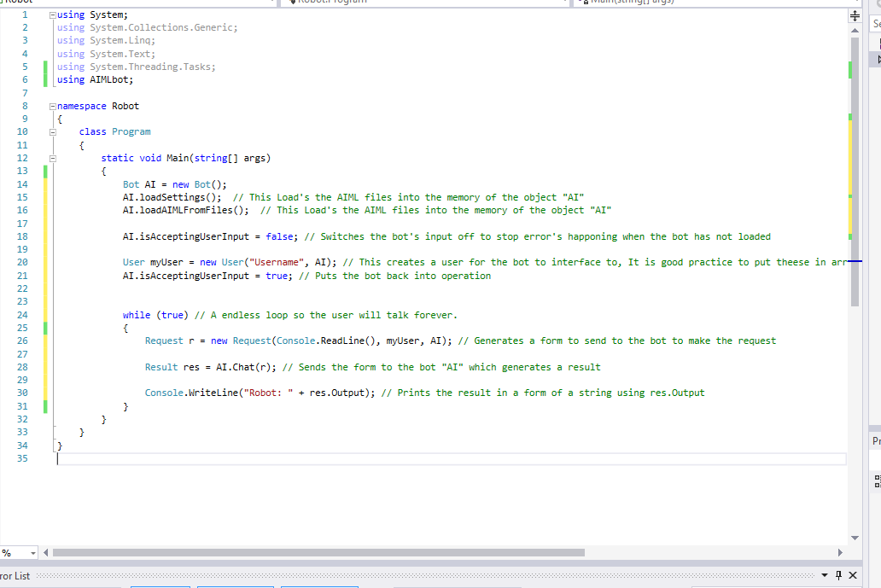Screen dimensions: 881x588
Task: Collapse the using directives block at line 1
Action: [53, 15]
